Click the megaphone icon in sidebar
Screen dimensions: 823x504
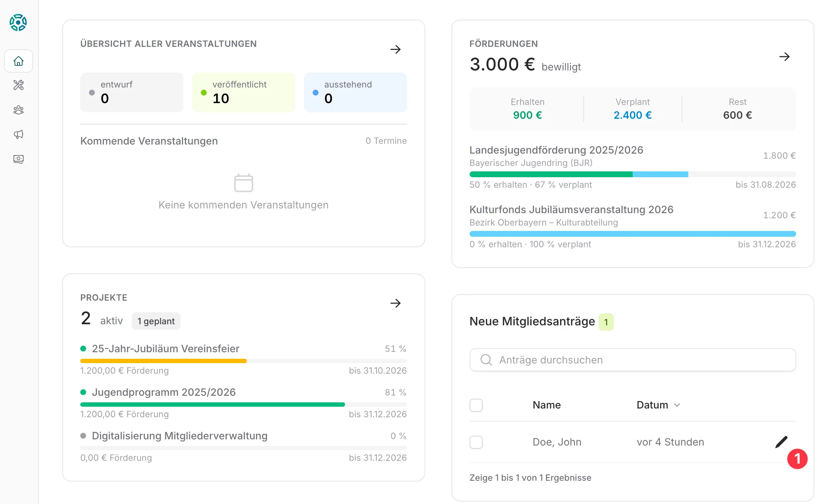pos(19,134)
